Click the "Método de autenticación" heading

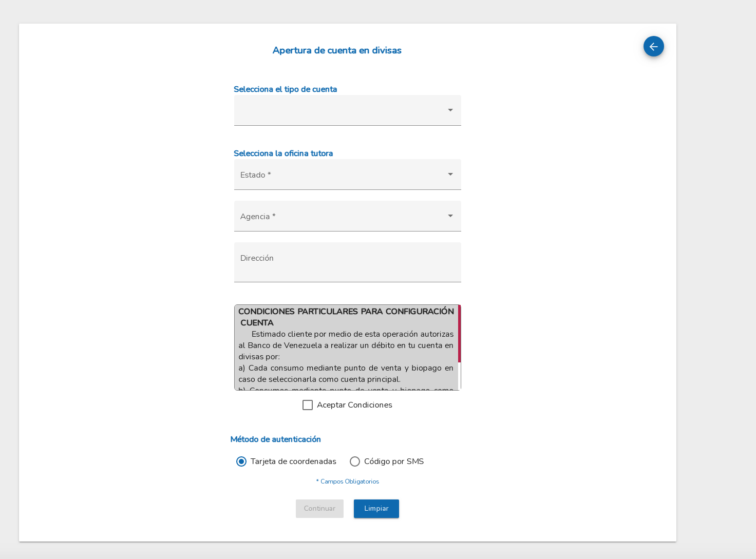(276, 439)
